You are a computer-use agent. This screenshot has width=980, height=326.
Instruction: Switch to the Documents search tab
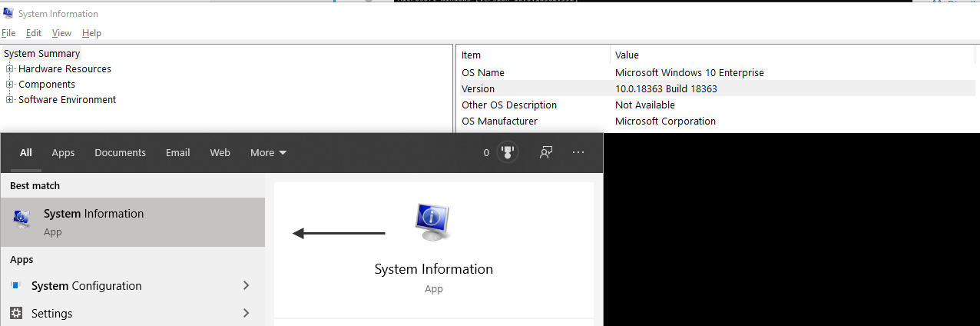tap(120, 152)
